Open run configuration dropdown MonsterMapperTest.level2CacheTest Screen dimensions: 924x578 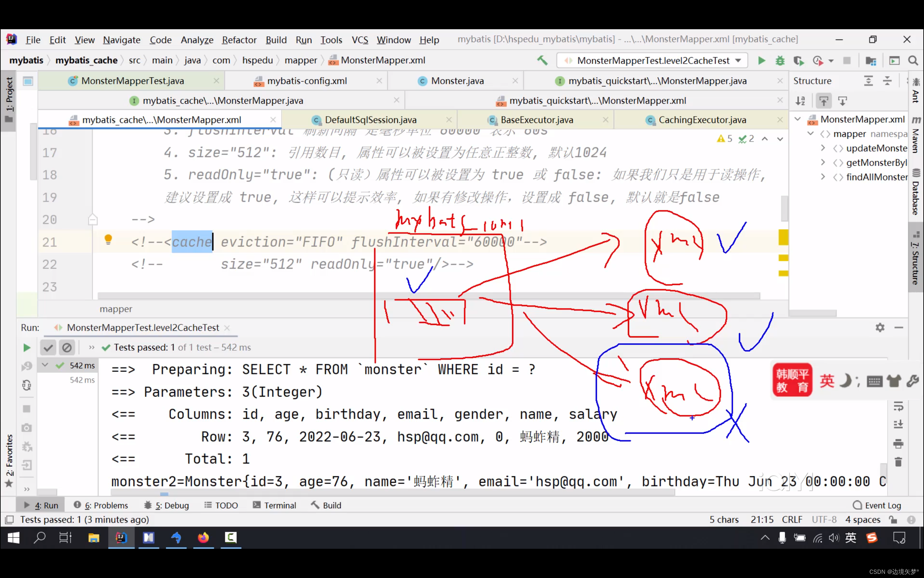tap(652, 60)
